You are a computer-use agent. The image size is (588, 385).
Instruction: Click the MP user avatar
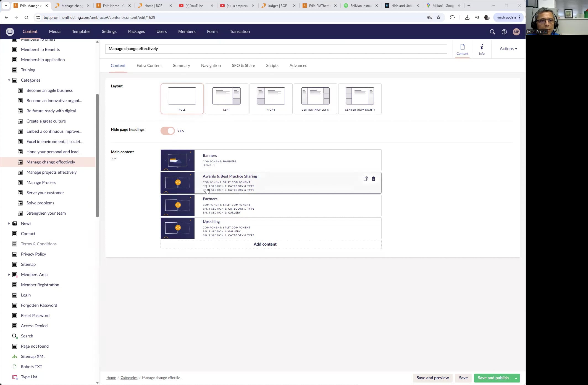click(x=516, y=32)
